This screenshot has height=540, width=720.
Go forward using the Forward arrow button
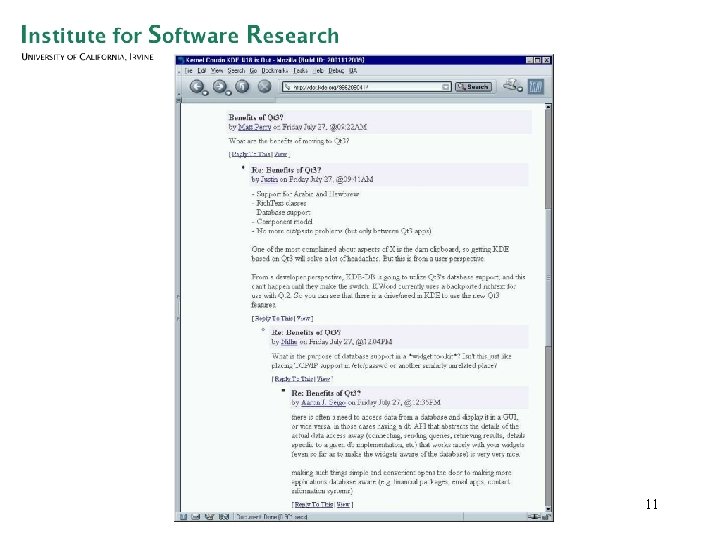[x=219, y=86]
